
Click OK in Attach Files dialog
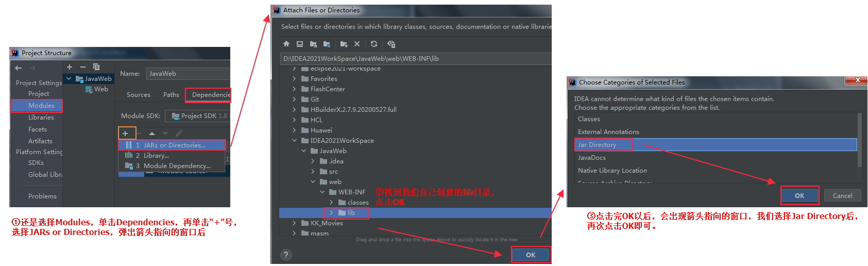click(531, 255)
